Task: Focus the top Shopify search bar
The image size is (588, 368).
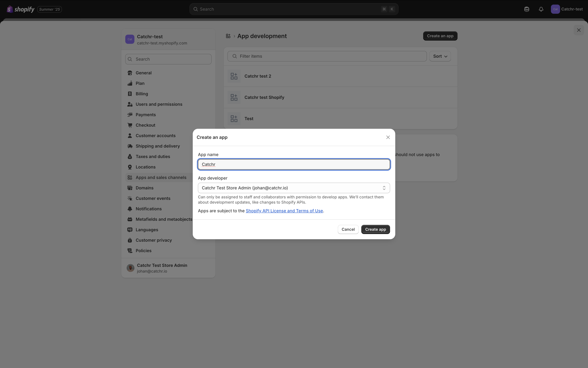Action: click(294, 9)
